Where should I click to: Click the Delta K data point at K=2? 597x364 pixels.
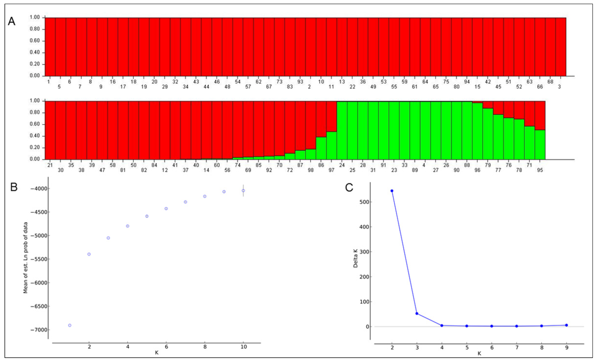(392, 191)
